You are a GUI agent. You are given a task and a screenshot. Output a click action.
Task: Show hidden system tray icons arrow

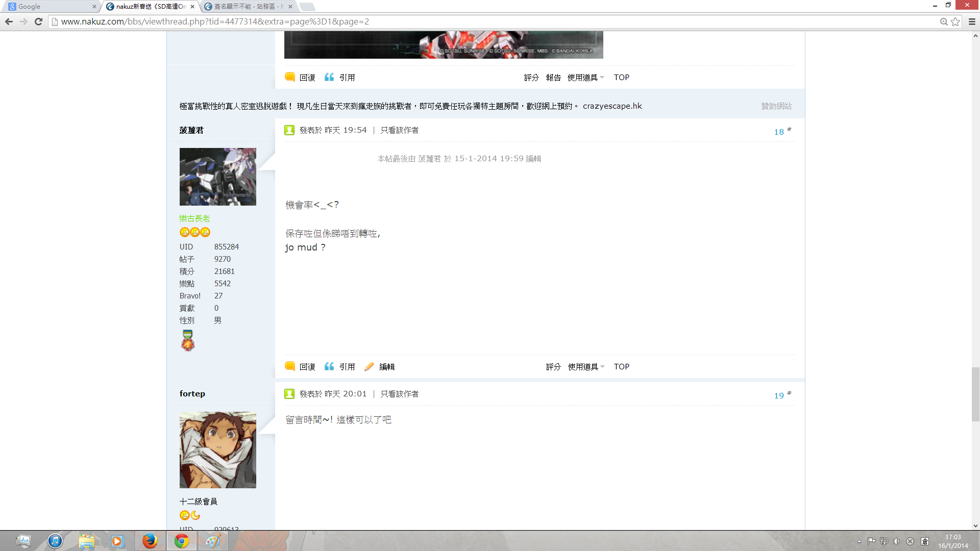click(x=859, y=541)
